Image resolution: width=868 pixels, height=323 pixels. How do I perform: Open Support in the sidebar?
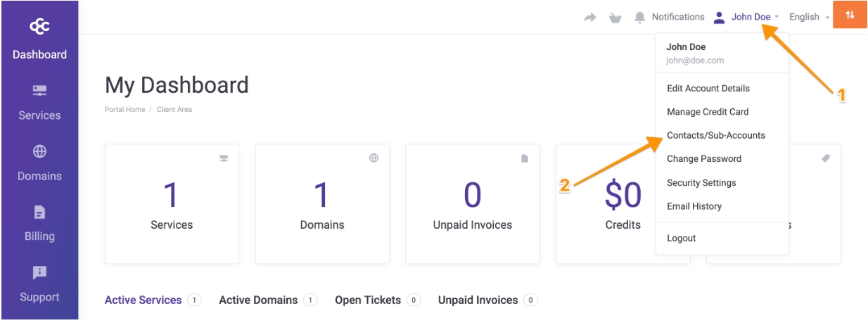[39, 272]
